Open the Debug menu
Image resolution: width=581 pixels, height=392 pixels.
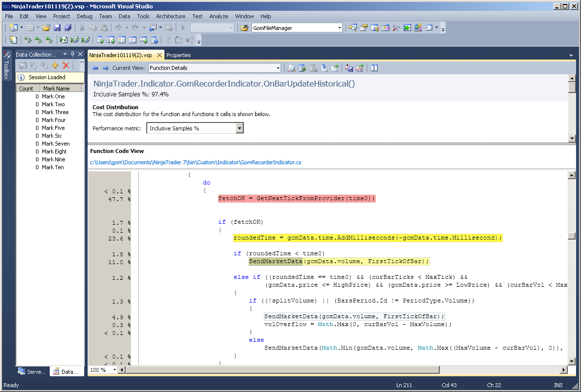pyautogui.click(x=85, y=16)
